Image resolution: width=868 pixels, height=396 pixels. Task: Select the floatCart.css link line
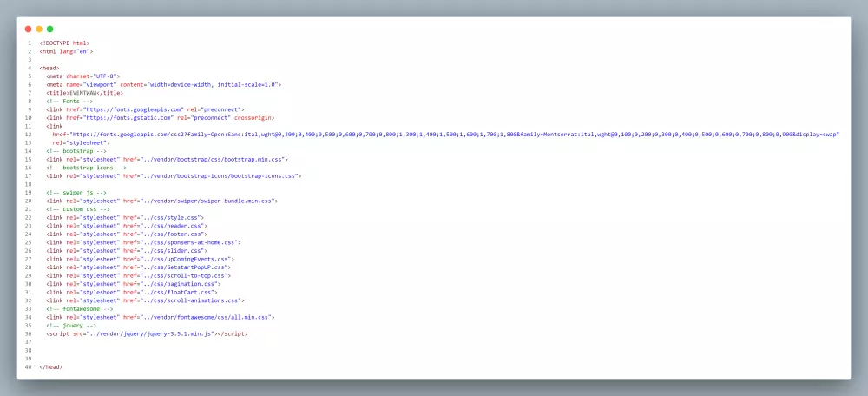coord(132,293)
